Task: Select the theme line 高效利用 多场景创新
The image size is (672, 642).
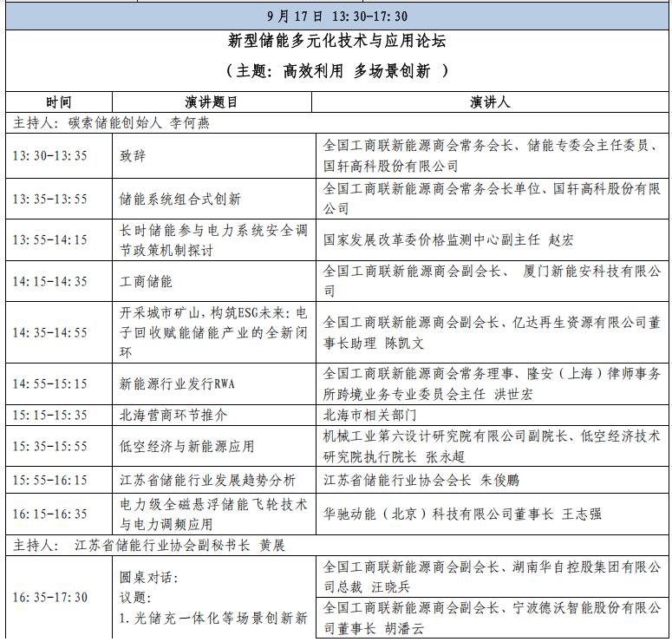Action: [x=336, y=71]
